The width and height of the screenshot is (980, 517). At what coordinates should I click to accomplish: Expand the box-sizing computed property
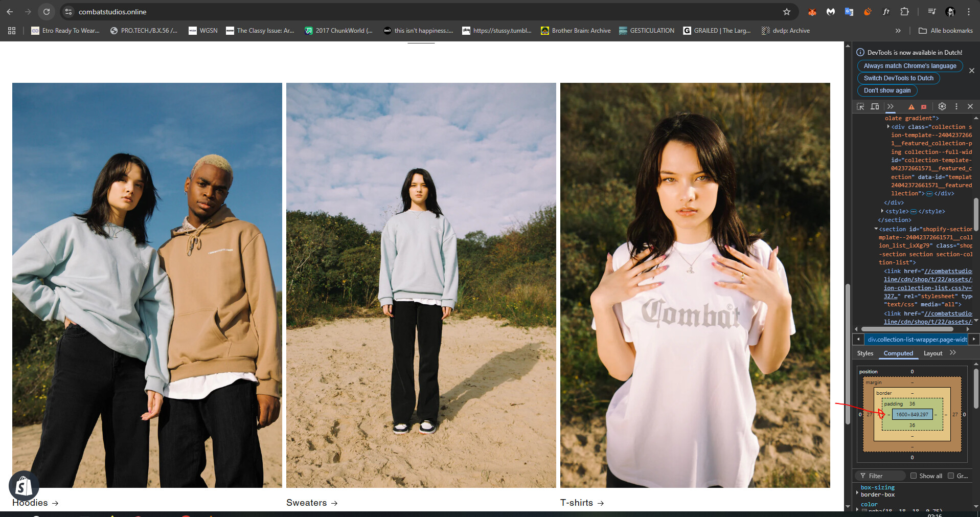tap(857, 492)
